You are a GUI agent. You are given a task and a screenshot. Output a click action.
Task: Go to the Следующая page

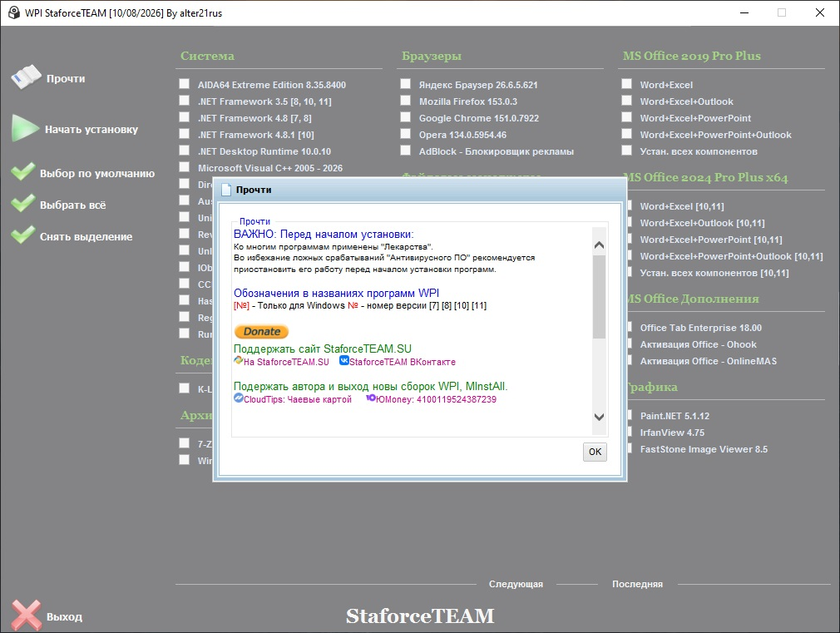pos(516,584)
